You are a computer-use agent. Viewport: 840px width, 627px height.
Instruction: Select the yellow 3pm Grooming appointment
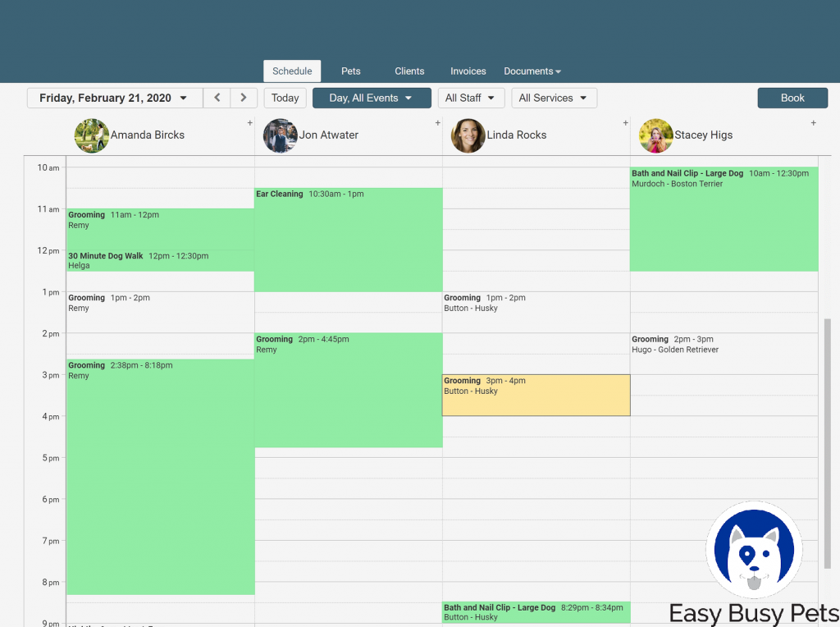[536, 396]
